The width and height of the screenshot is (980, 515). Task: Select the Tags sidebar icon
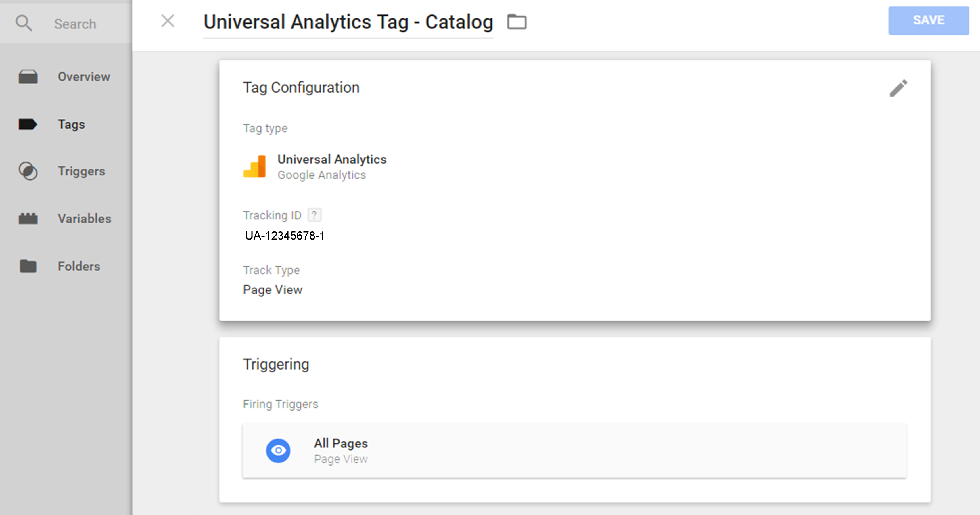coord(27,124)
